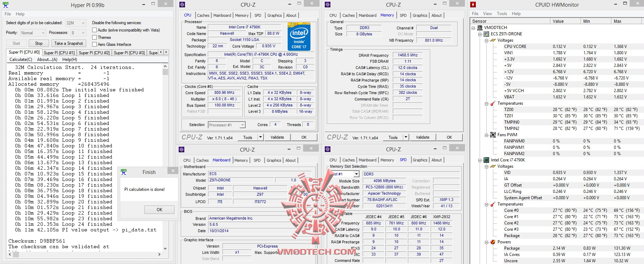Viewport: 644px width, 264px height.
Task: Collapse the ECS Z97I-DRONE tree node
Action: coord(480,34)
